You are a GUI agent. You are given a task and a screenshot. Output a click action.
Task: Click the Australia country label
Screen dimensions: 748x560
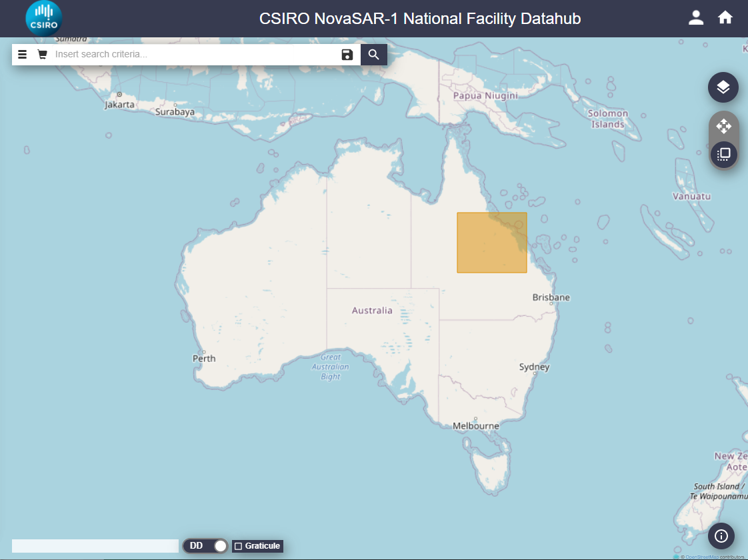[x=372, y=311]
